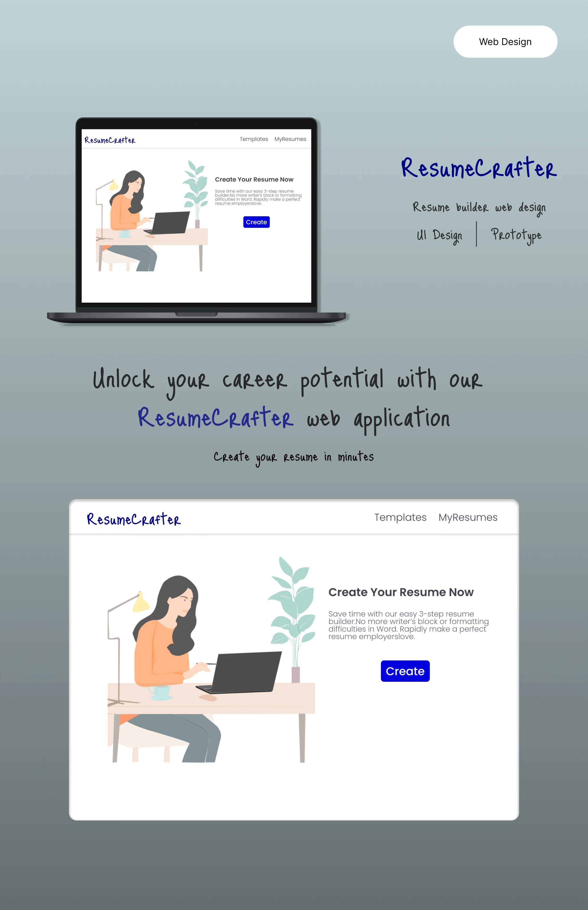This screenshot has width=588, height=910.
Task: Select the MyResumes tab in navbar
Action: click(469, 517)
